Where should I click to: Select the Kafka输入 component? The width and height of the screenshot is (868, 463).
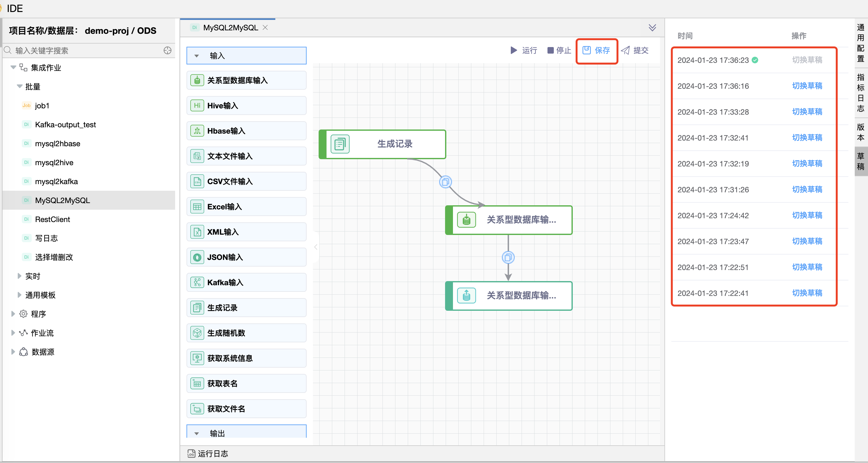[246, 282]
